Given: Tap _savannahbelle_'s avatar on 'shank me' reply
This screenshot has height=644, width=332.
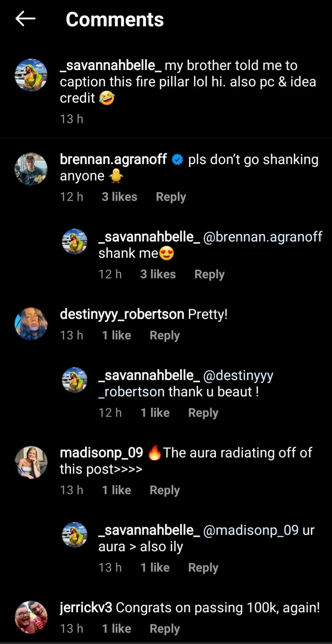Looking at the screenshot, I should pos(74,242).
